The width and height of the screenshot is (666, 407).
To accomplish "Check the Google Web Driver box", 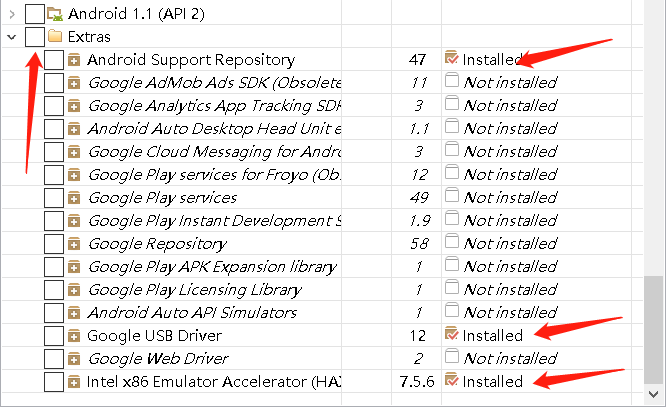I will pos(54,359).
